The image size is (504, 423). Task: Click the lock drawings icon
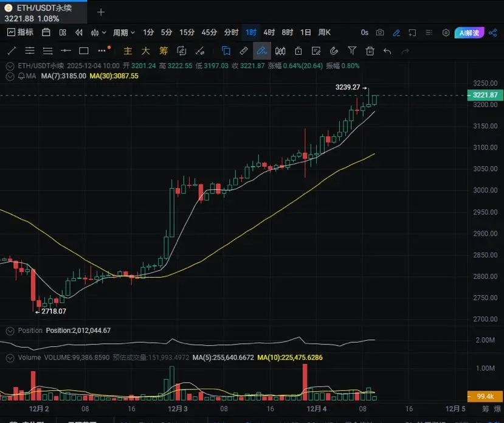point(299,51)
